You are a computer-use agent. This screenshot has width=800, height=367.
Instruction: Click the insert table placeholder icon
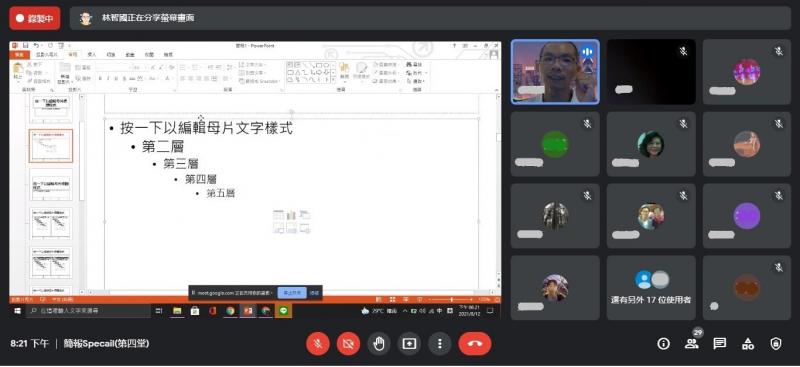click(279, 215)
